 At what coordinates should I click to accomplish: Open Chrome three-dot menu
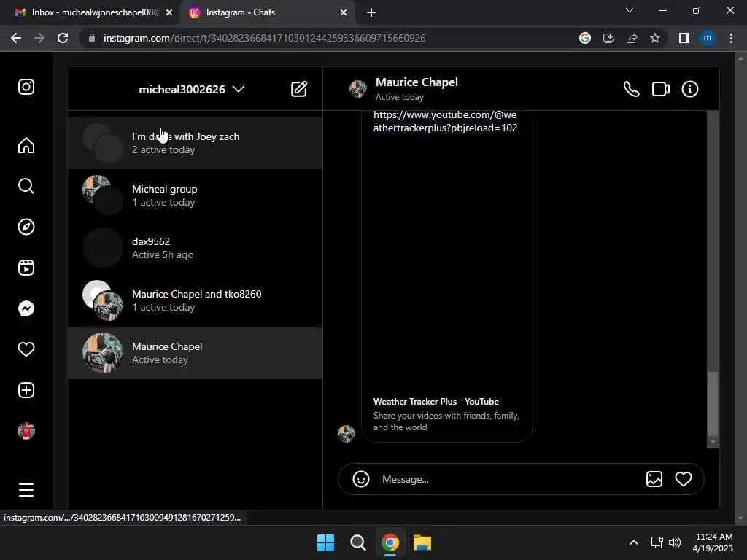tap(731, 38)
